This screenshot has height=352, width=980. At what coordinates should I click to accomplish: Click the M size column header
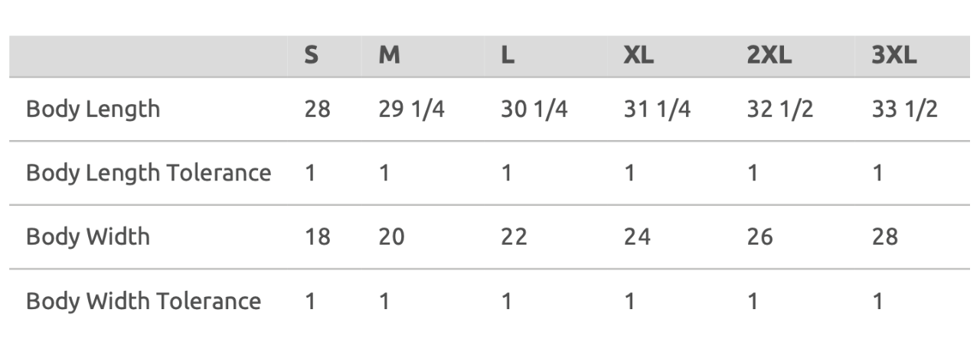click(389, 56)
